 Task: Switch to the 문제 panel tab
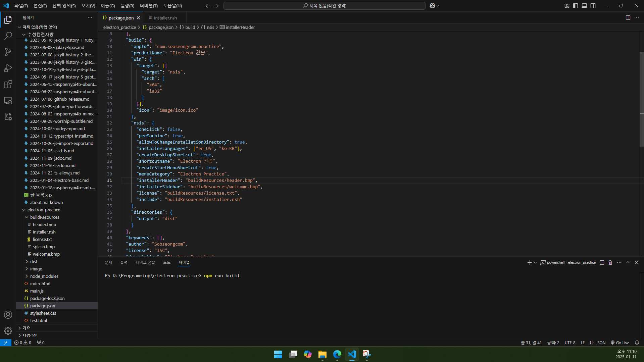(x=108, y=262)
